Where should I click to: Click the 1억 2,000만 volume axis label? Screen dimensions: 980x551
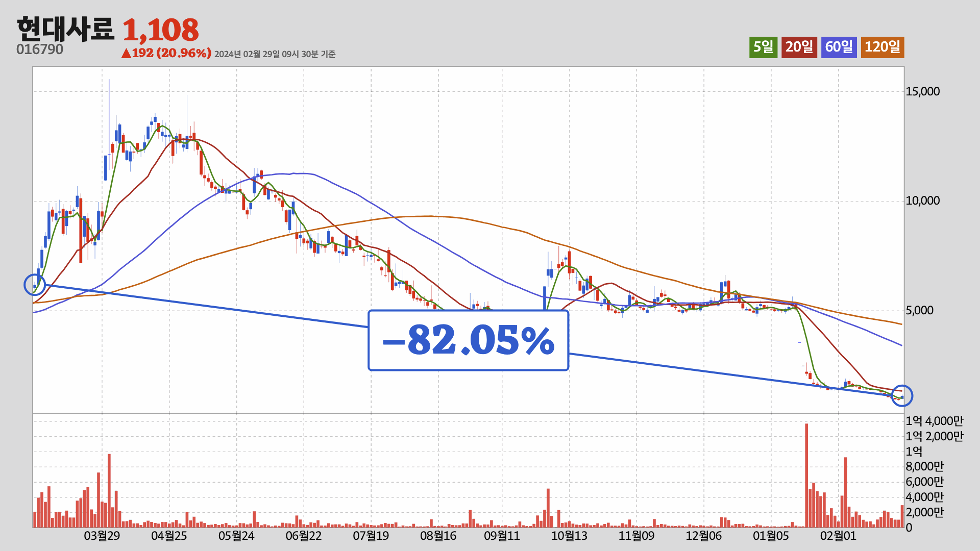(935, 436)
